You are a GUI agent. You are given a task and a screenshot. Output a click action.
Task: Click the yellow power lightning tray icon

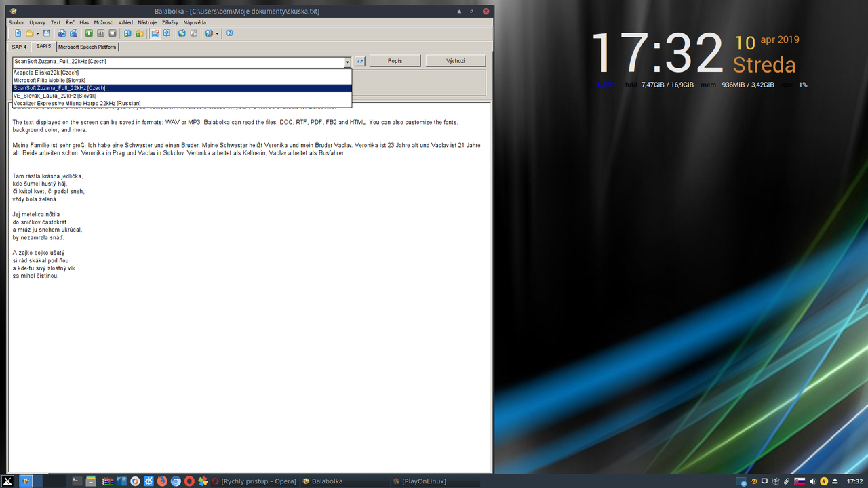click(824, 481)
